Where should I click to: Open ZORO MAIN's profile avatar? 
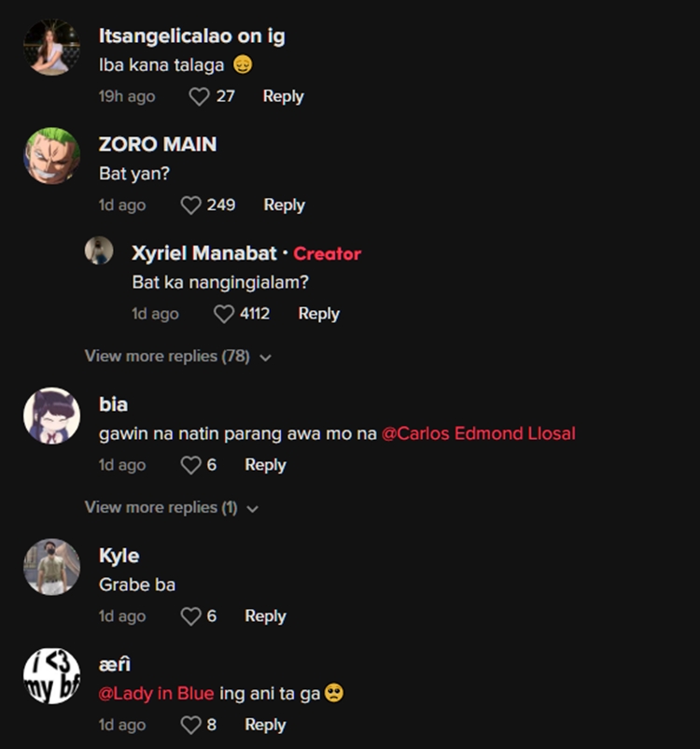tap(52, 156)
